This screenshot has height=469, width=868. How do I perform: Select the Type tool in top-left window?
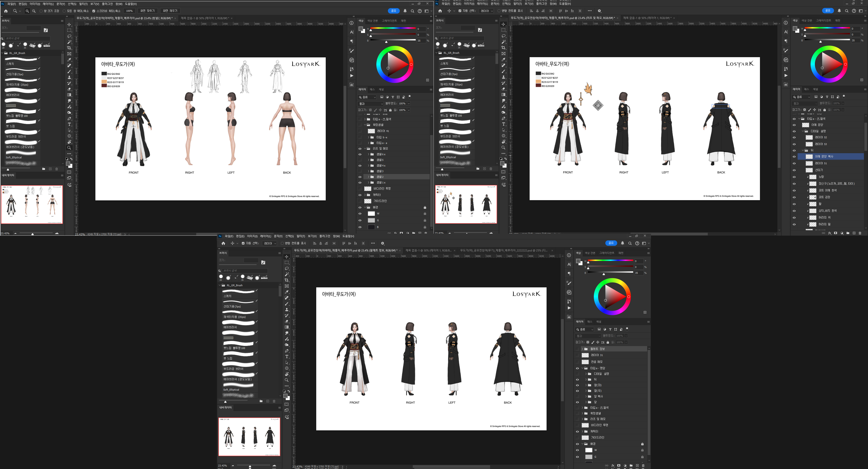69,124
